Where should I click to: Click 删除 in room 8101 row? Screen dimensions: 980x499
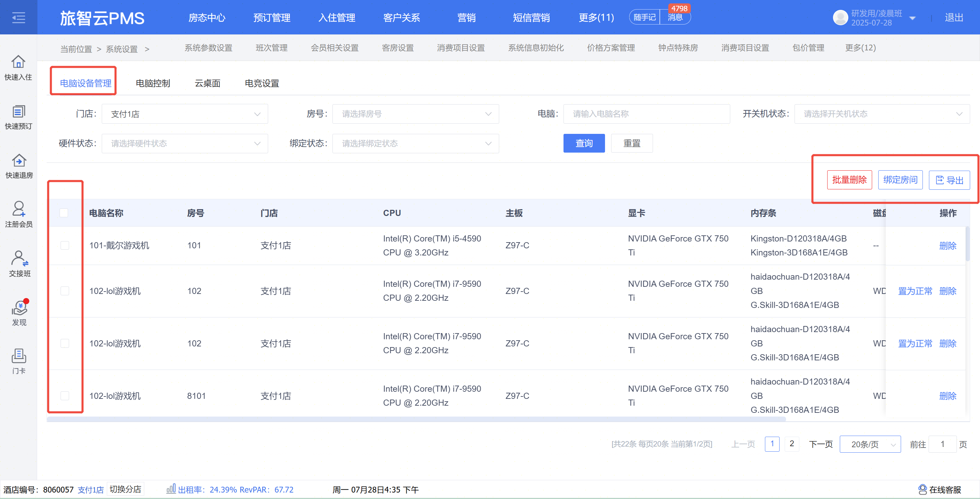[x=948, y=396]
